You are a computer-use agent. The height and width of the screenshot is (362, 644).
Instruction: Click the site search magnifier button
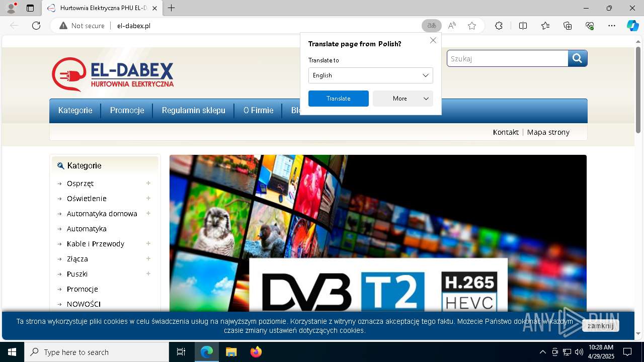tap(578, 58)
